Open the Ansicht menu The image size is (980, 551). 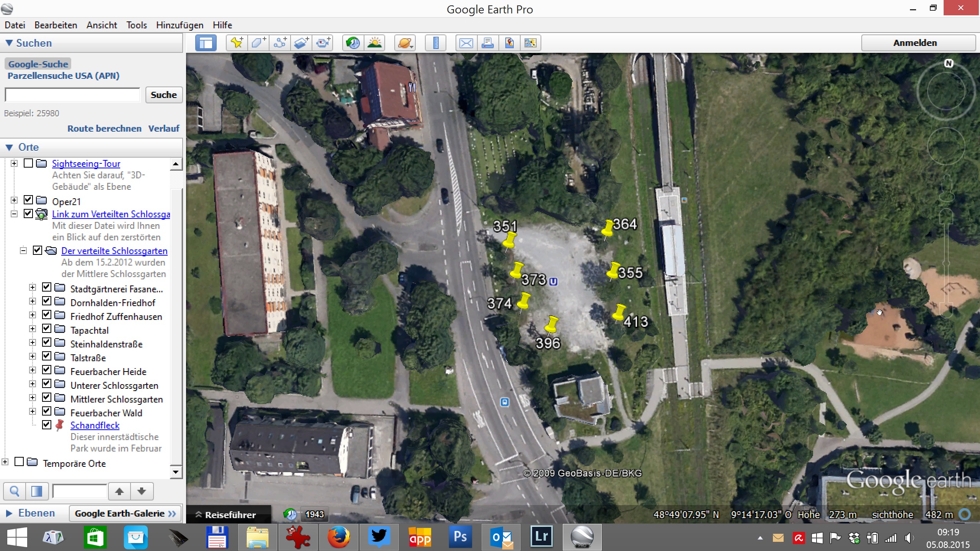tap(101, 25)
